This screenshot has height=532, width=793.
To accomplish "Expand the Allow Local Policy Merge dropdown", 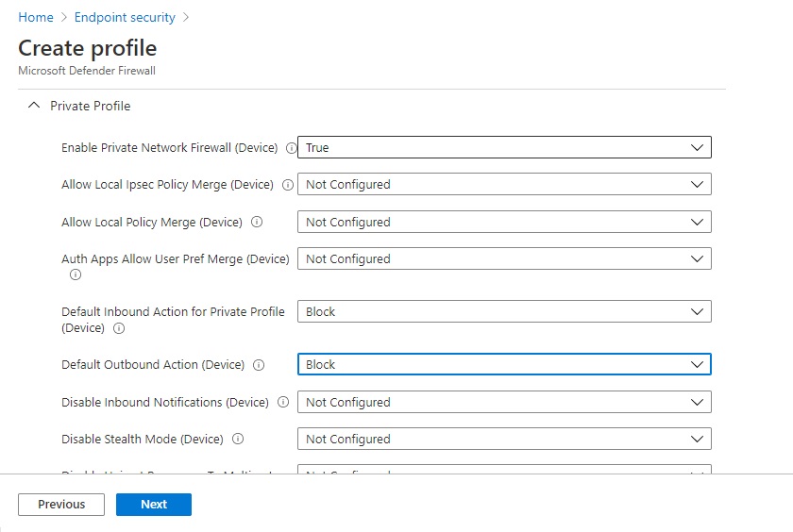I will pyautogui.click(x=504, y=223).
